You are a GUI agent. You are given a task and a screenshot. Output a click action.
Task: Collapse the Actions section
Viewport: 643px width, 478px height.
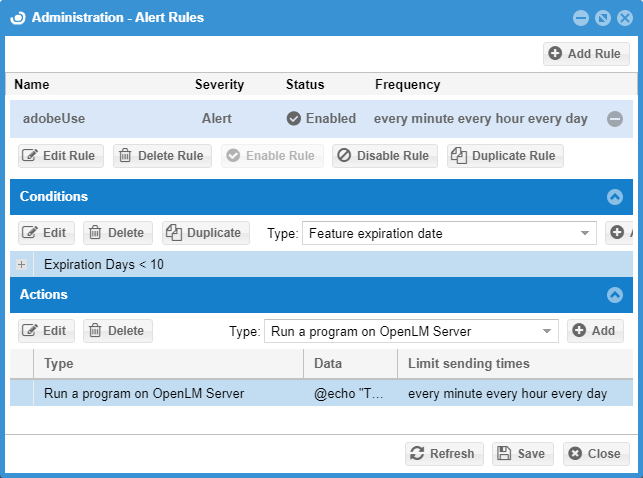click(615, 295)
